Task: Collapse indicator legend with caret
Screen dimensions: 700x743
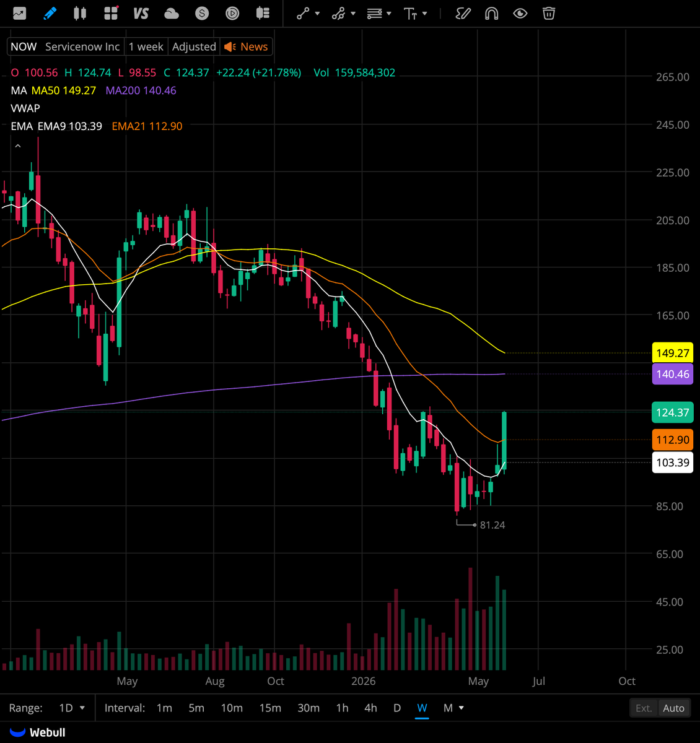Action: tap(18, 146)
